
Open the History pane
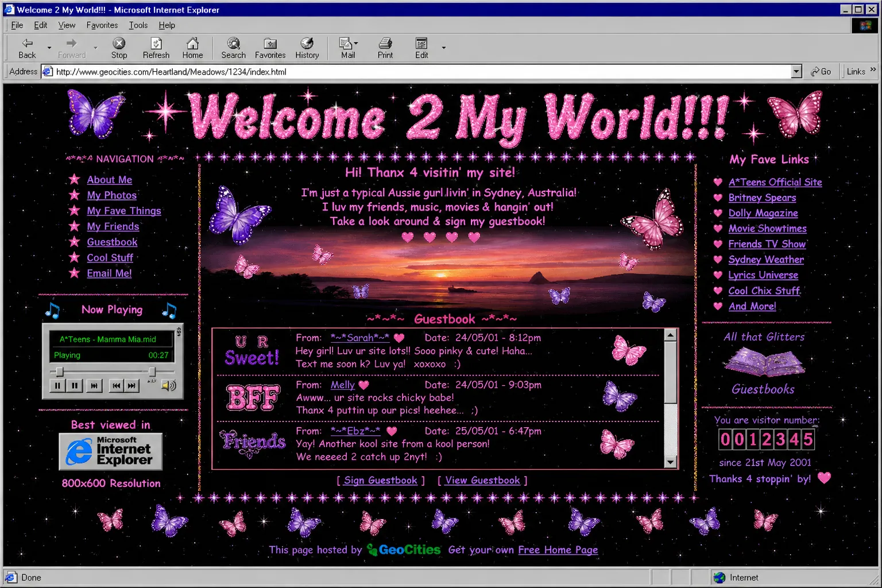tap(307, 48)
